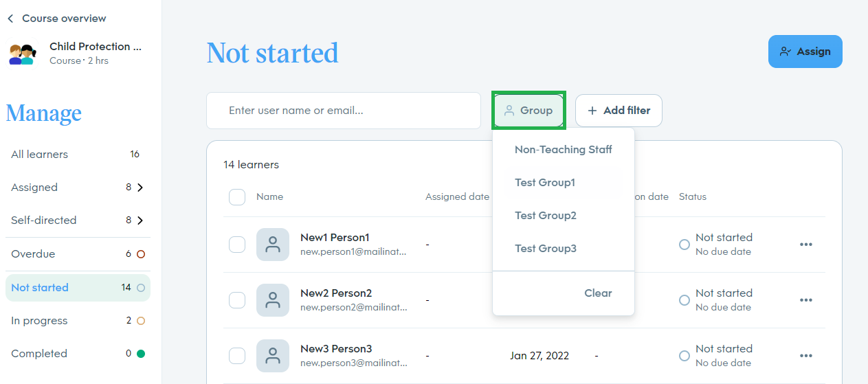Click New2 Person2 avatar icon
This screenshot has height=384, width=868.
click(273, 300)
